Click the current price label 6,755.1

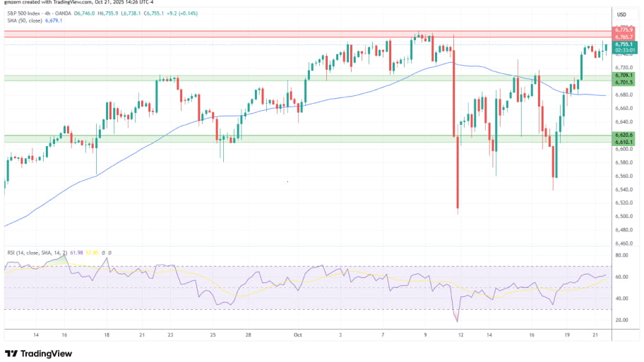[624, 43]
